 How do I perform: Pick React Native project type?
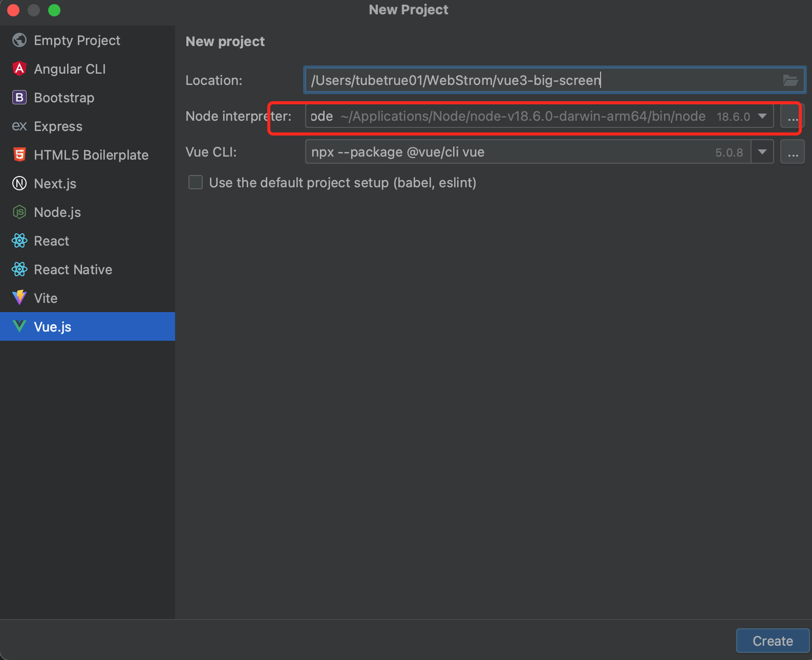(x=88, y=269)
